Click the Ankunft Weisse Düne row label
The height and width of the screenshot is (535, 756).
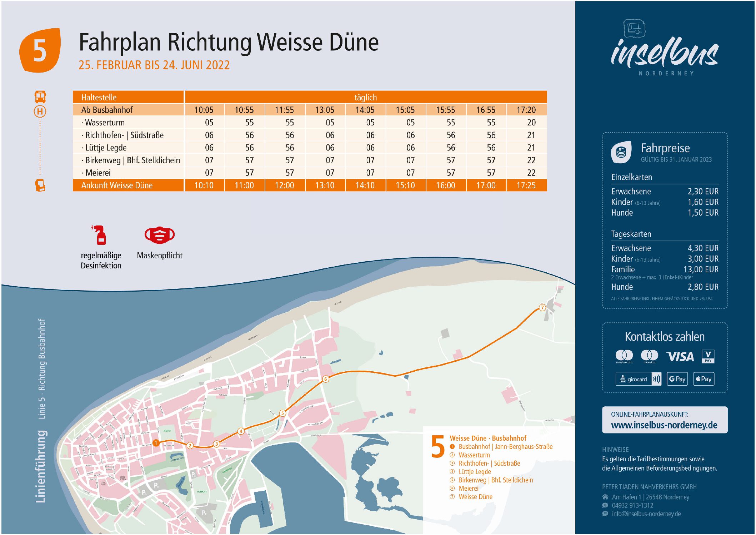pos(117,185)
